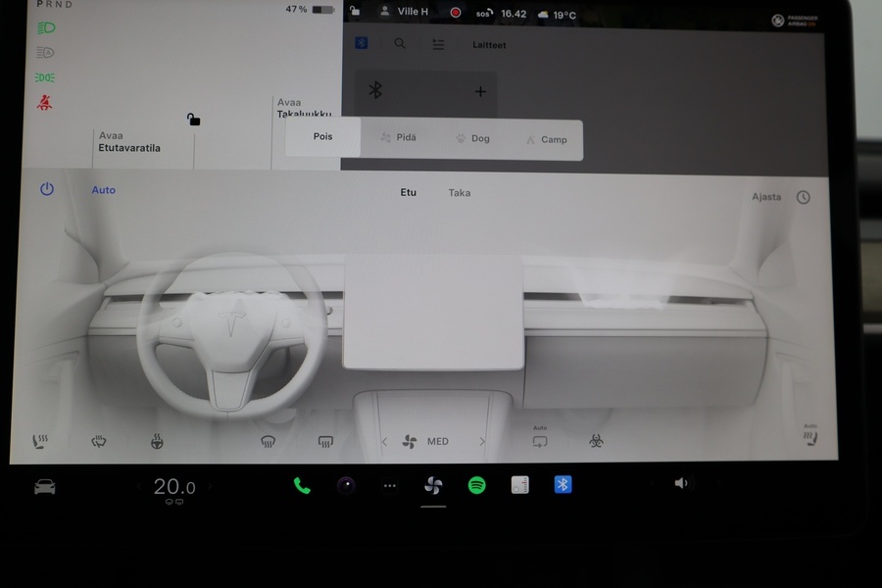Activate heated steering wheel
This screenshot has width=882, height=588.
[x=158, y=441]
